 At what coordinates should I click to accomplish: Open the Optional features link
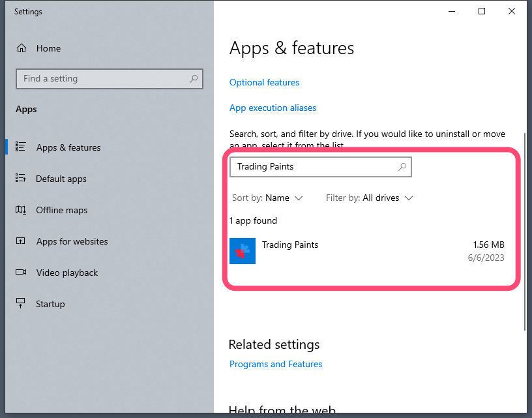[264, 83]
